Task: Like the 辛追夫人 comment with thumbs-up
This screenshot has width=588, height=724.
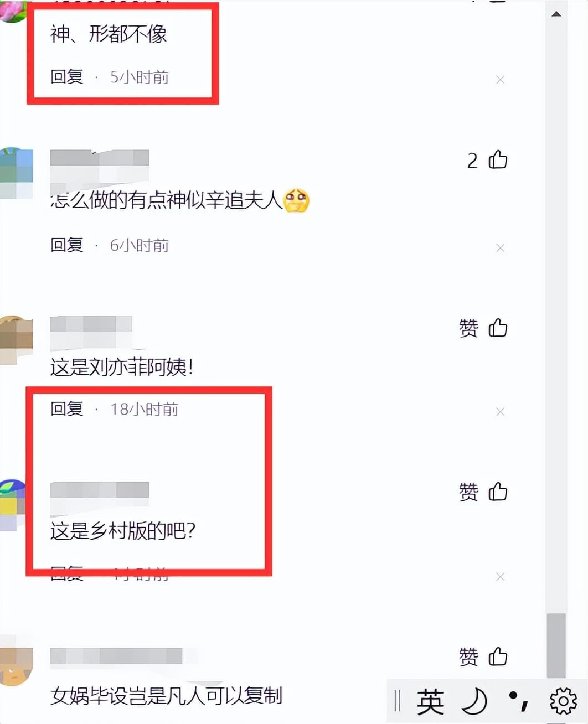Action: click(x=498, y=160)
